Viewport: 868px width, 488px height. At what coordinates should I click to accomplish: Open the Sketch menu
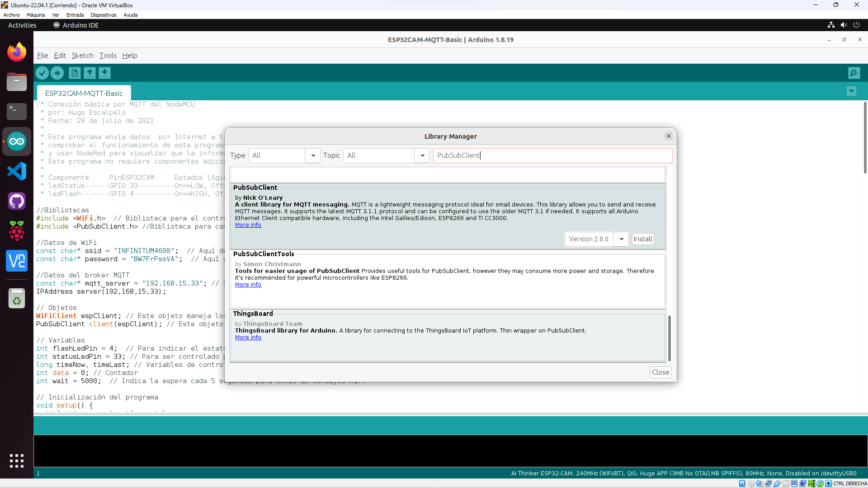pyautogui.click(x=82, y=56)
